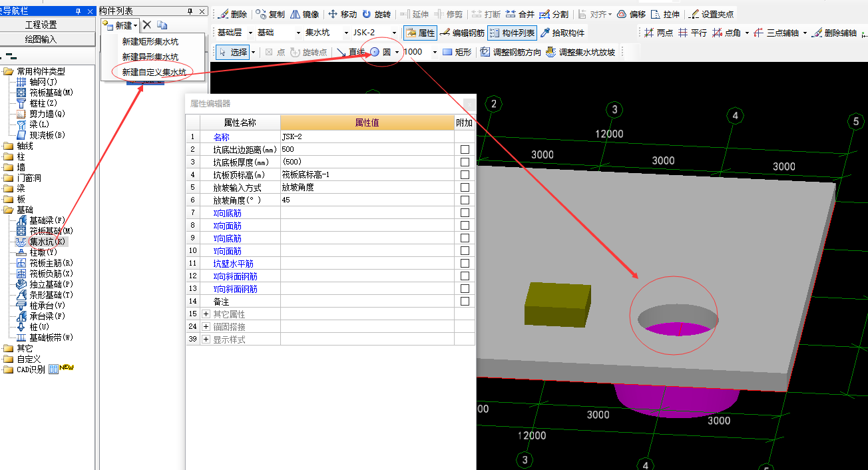The image size is (868, 470).
Task: Tick the 附加 checkbox for 坑底板厚度
Action: pyautogui.click(x=465, y=162)
